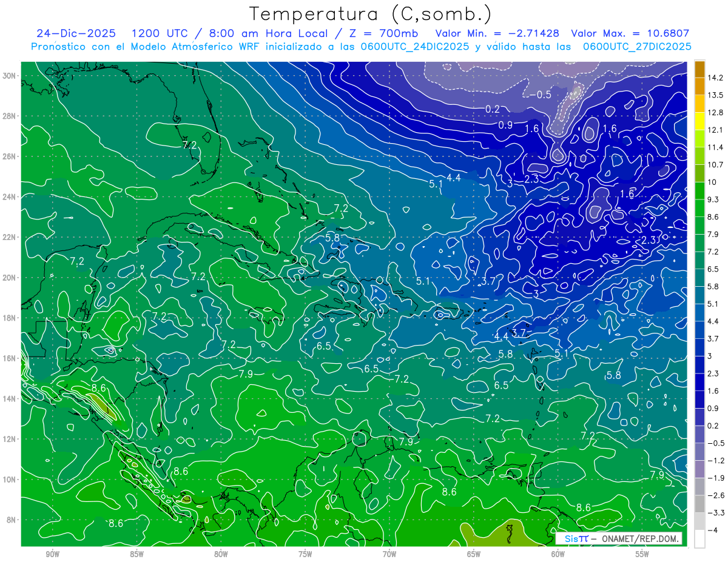
Task: Click the "10" color scale label
Action: coord(712,182)
